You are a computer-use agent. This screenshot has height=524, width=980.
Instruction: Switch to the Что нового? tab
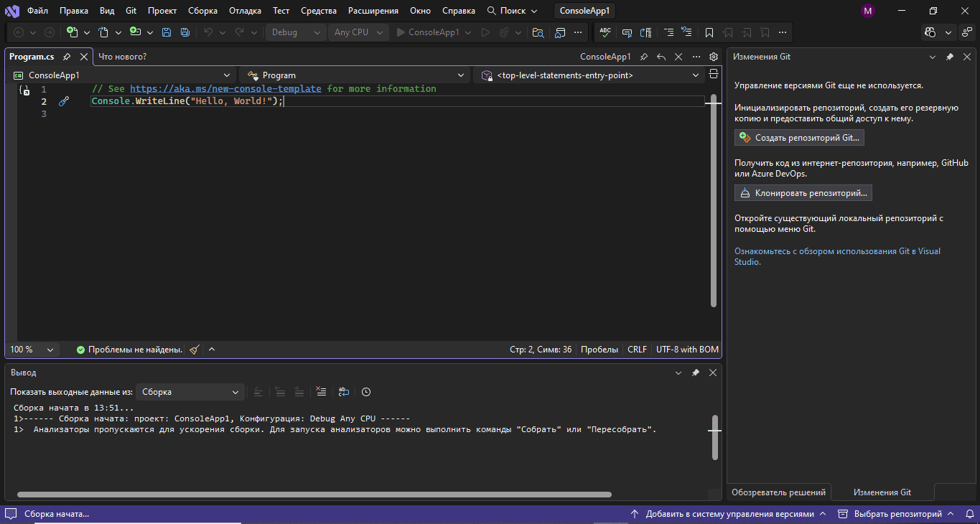(122, 57)
